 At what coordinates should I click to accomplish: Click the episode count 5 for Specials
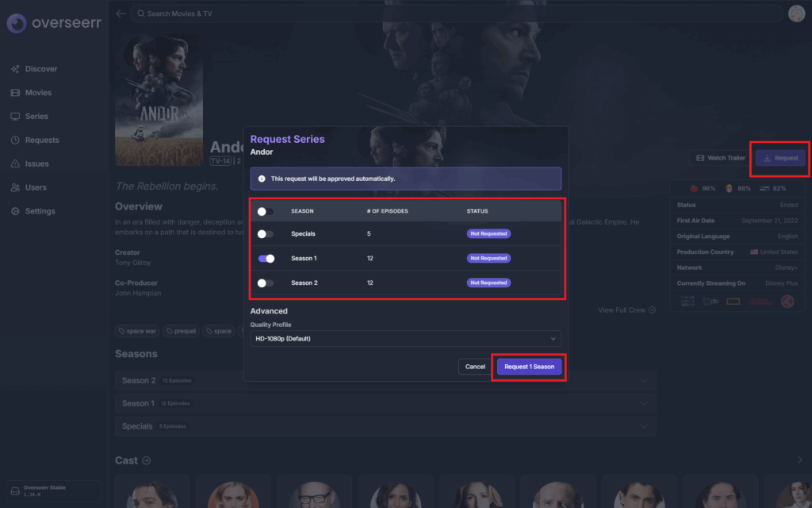coord(369,234)
